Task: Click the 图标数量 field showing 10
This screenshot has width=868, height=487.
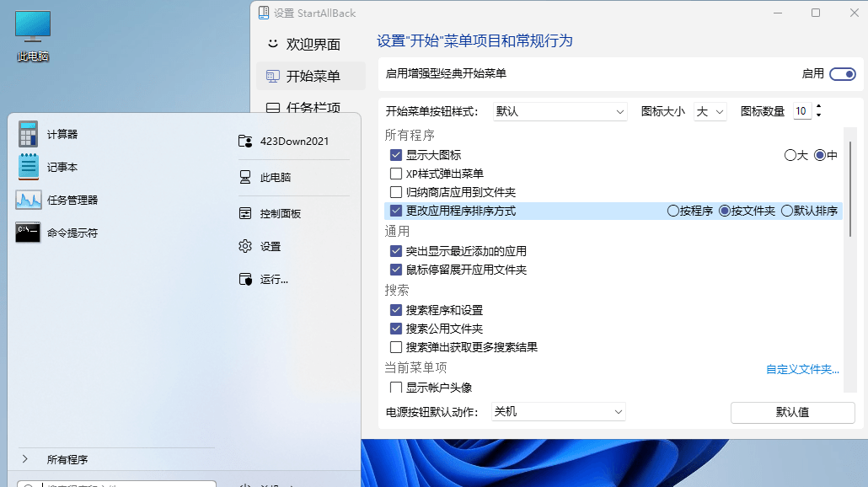Action: 802,111
